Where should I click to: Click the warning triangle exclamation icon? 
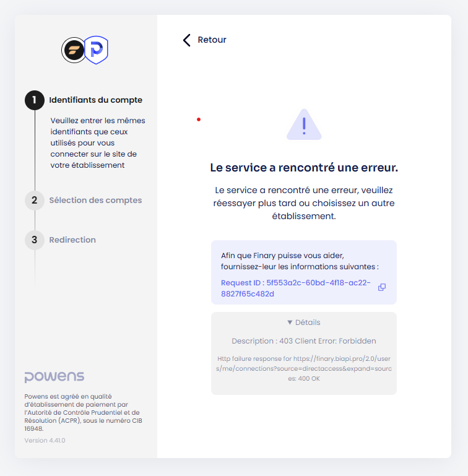[304, 124]
